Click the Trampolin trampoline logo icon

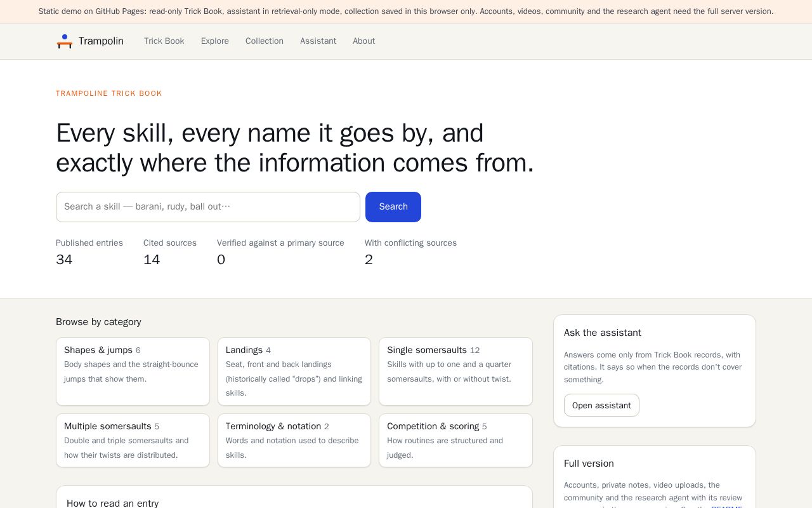[64, 41]
